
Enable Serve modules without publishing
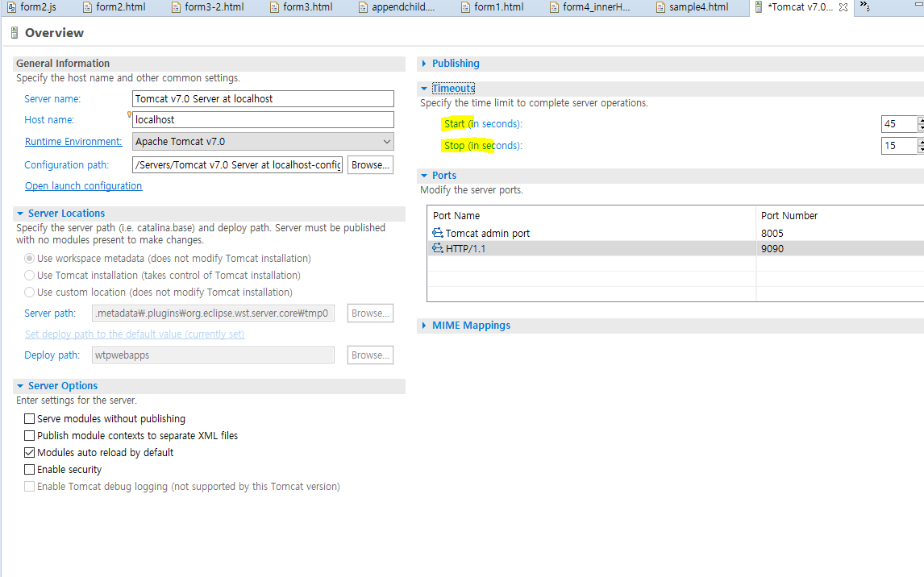[29, 418]
